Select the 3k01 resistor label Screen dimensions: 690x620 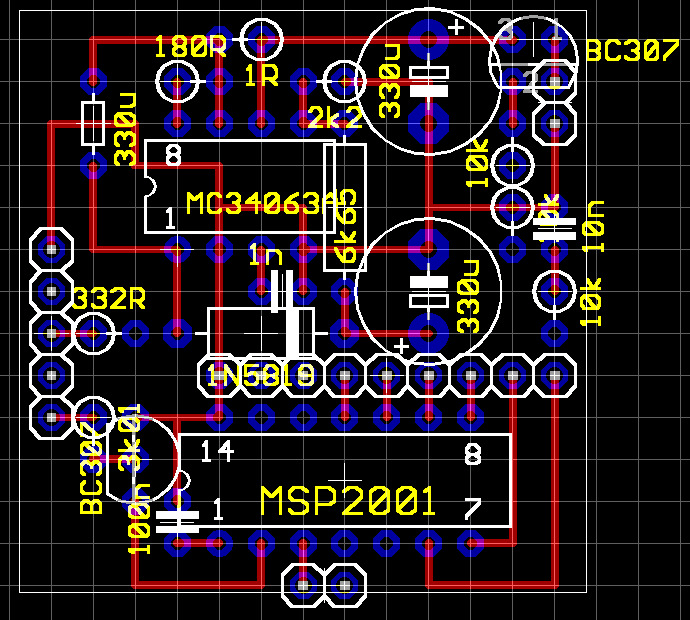pyautogui.click(x=129, y=437)
